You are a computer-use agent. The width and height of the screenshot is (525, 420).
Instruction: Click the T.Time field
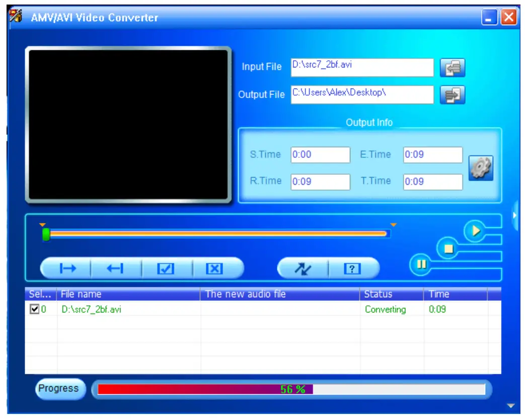click(x=433, y=182)
